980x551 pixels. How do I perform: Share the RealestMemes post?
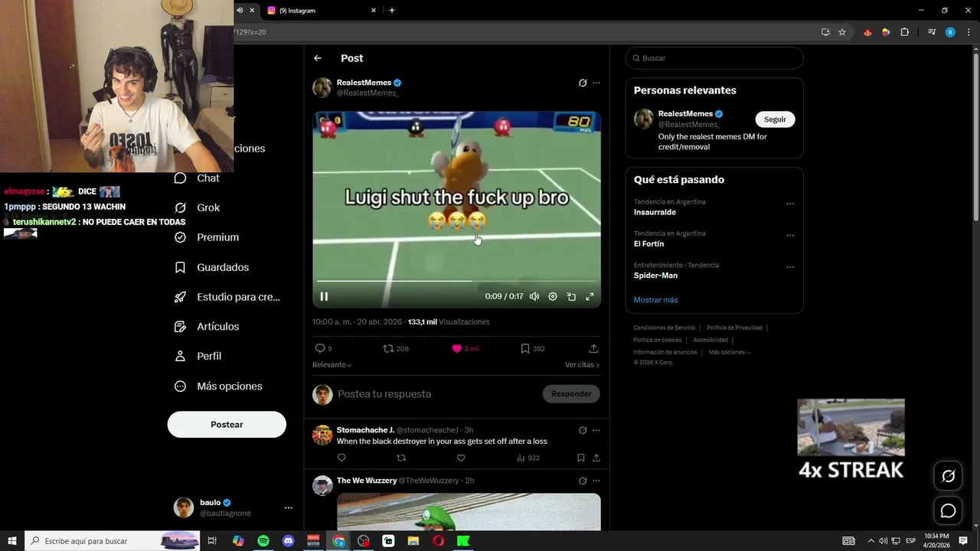[593, 348]
